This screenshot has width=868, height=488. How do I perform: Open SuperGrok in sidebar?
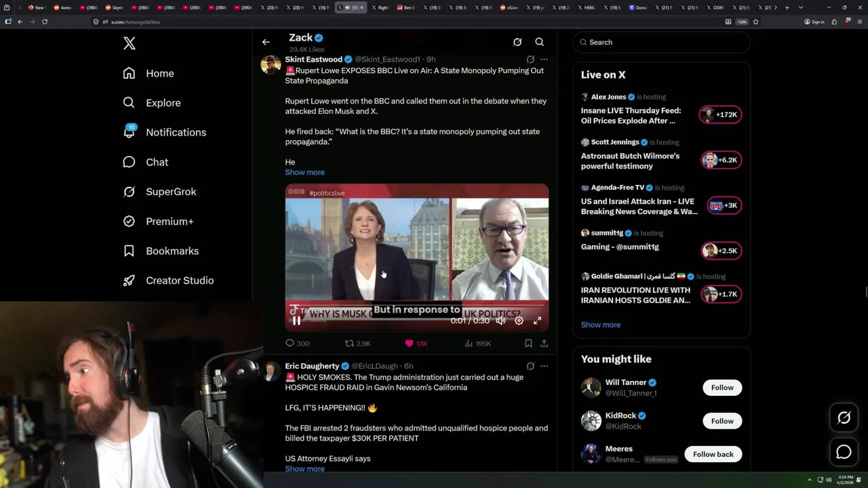[160, 192]
